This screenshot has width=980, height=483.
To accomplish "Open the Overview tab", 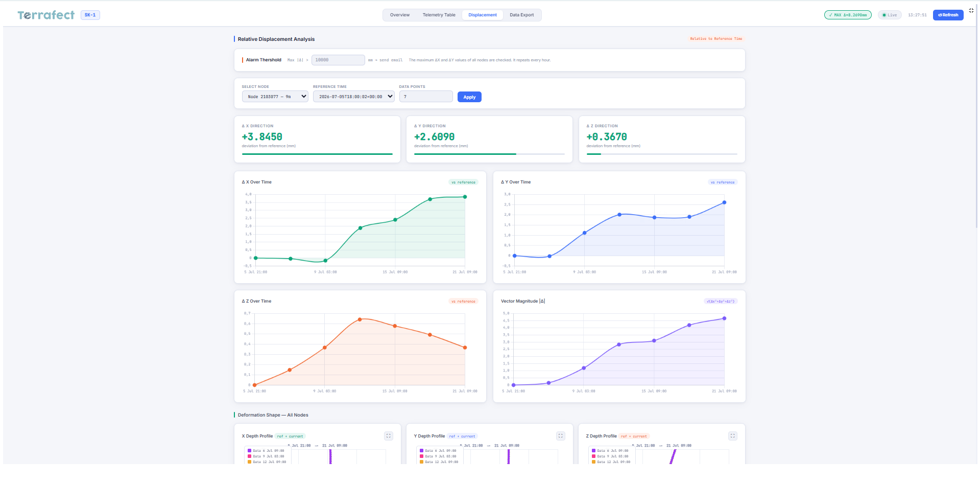I will [x=400, y=15].
